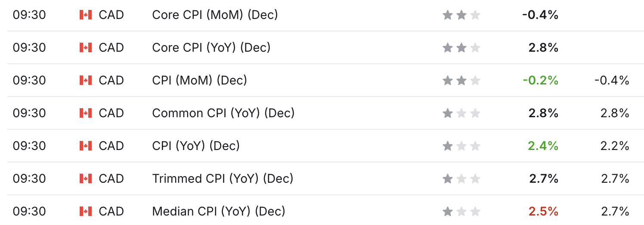Click the green -0.2% actual value
This screenshot has width=644, height=225.
[540, 80]
